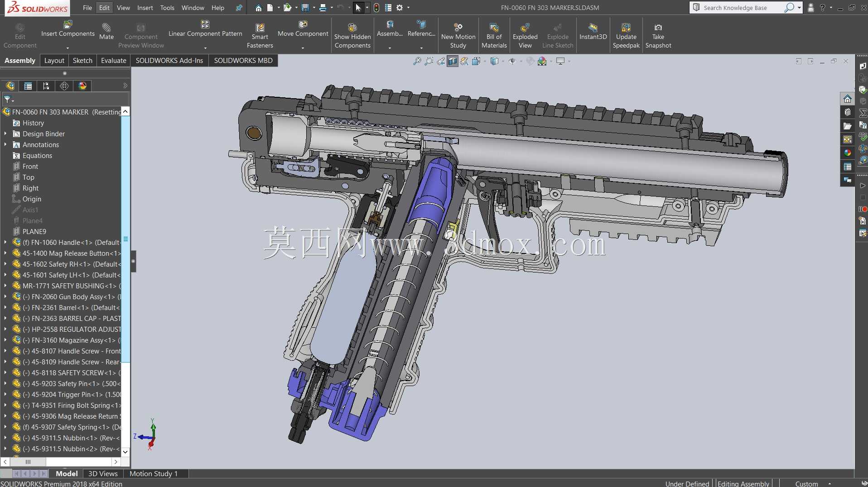
Task: Open Design Library in task pane
Action: 847,112
